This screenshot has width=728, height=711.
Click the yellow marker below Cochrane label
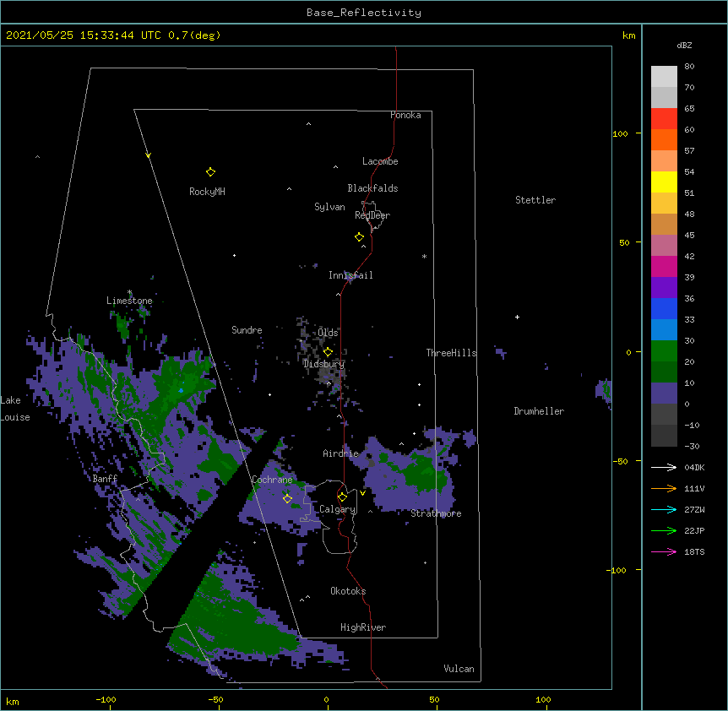(287, 499)
